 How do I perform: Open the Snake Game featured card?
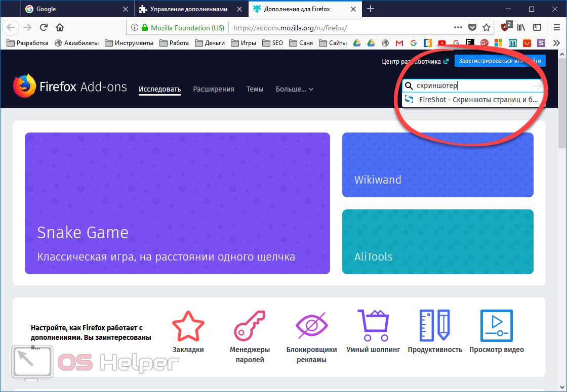click(177, 203)
